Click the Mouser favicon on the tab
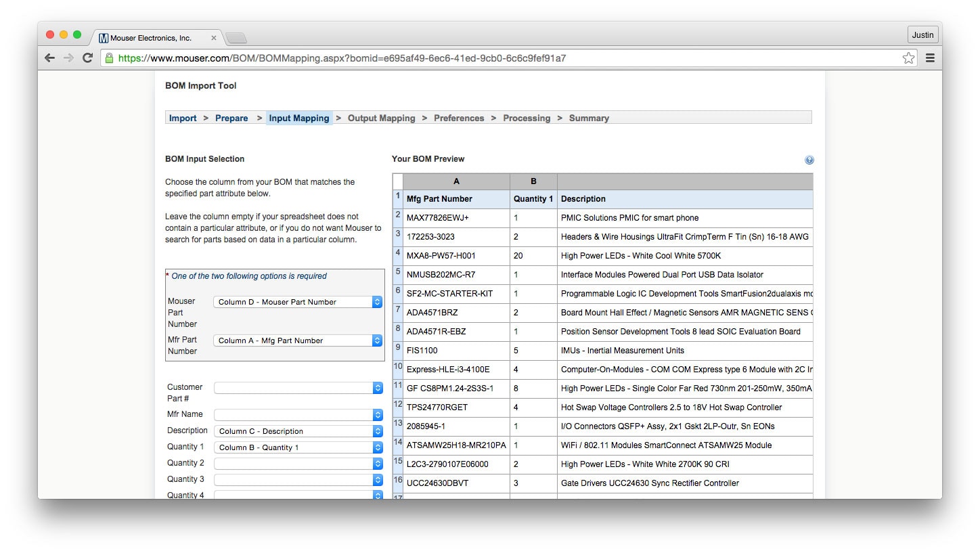 pos(104,38)
